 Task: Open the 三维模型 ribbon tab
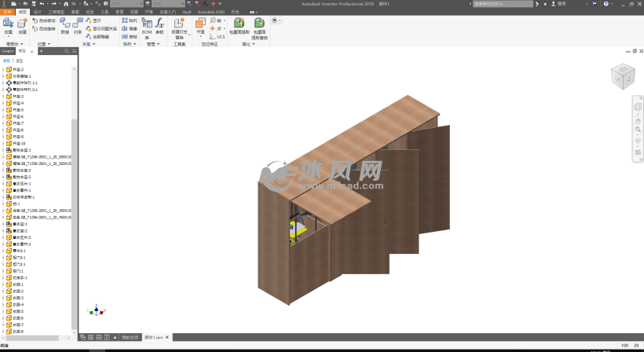(55, 13)
